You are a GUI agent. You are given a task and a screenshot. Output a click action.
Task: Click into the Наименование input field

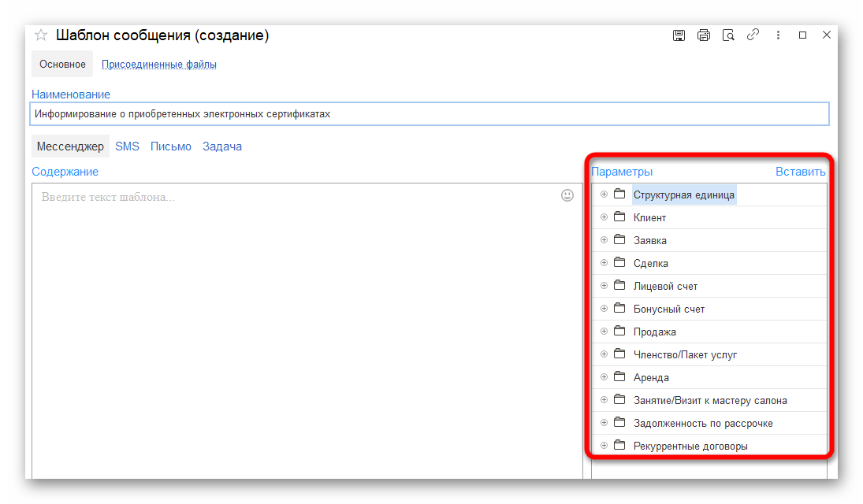(x=430, y=114)
